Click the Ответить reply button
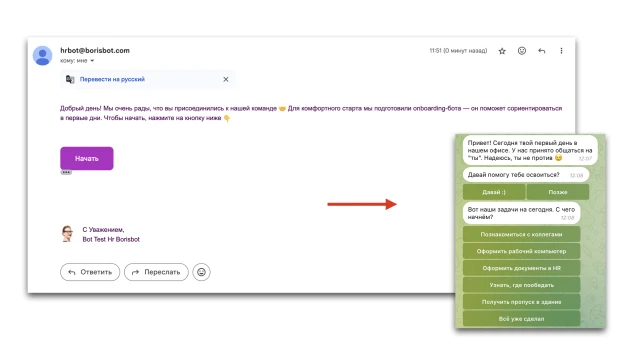Image resolution: width=640 pixels, height=360 pixels. pyautogui.click(x=90, y=272)
